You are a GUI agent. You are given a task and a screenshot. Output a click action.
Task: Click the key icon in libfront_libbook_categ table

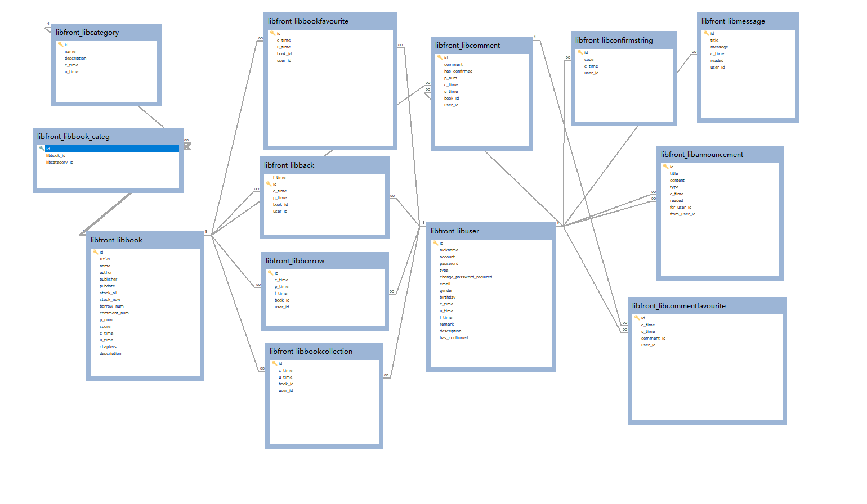pyautogui.click(x=42, y=148)
